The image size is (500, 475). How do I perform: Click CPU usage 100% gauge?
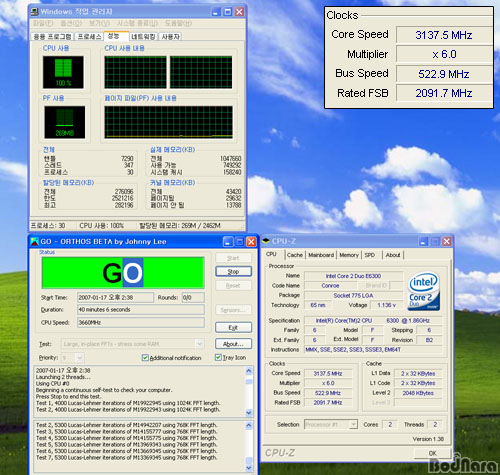pyautogui.click(x=63, y=72)
